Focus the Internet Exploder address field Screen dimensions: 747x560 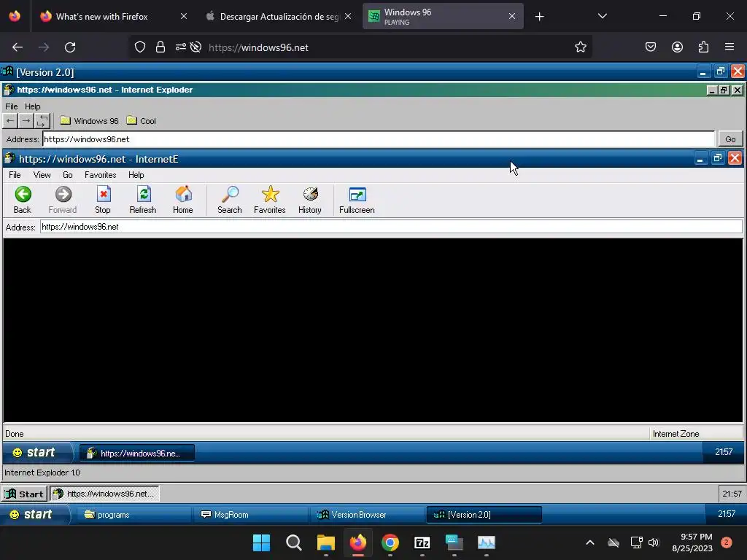pos(379,139)
